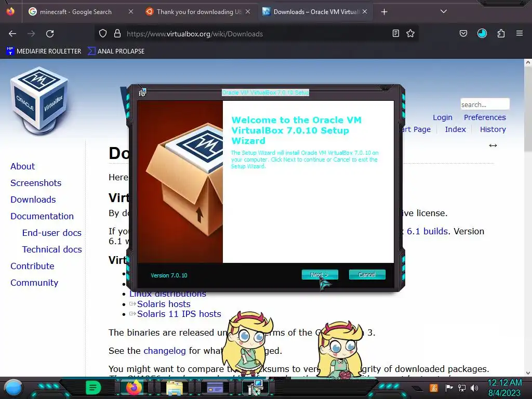The height and width of the screenshot is (399, 532).
Task: Open About in the sidebar
Action: (23, 166)
